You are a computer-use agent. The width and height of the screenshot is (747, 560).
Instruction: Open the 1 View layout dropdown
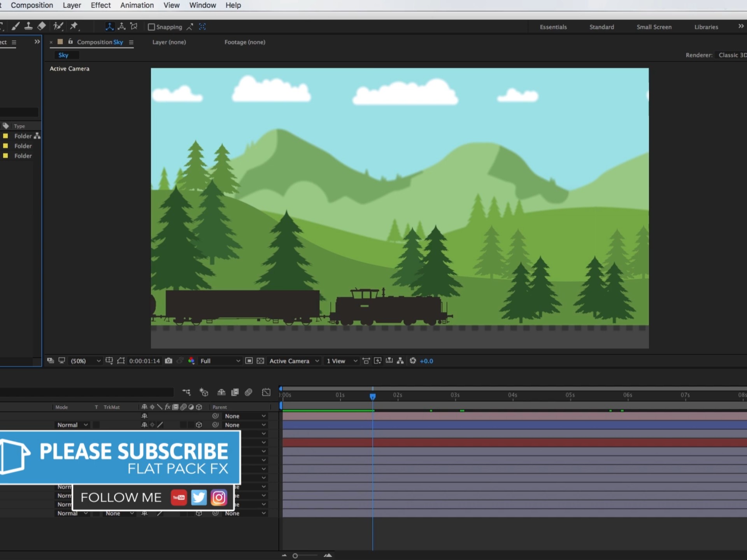342,361
